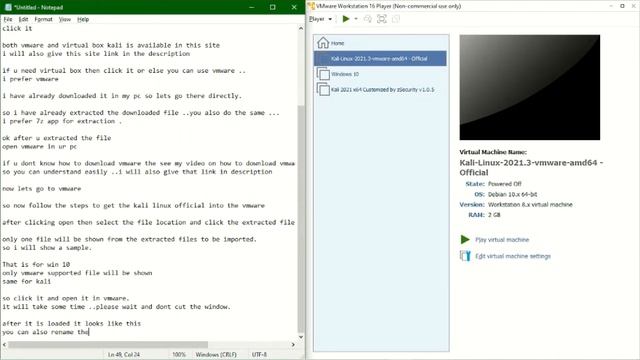640x360 pixels.
Task: Click the 'Powered Off' state value
Action: 504,184
